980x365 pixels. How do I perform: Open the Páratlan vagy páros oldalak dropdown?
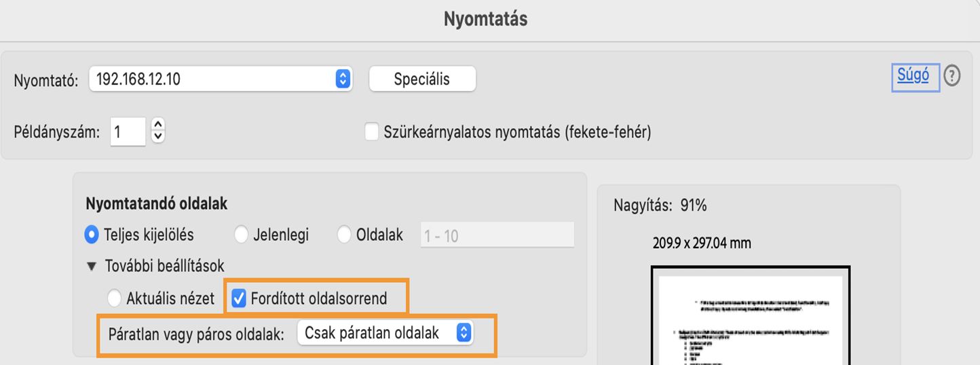[384, 333]
